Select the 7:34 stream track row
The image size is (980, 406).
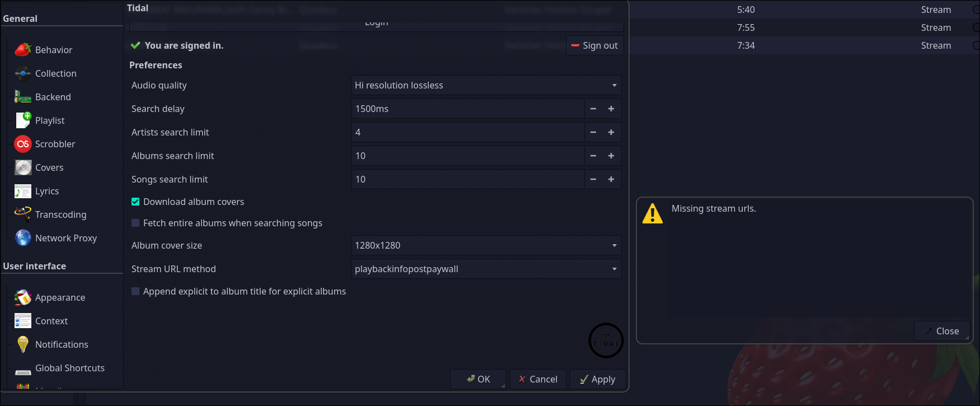tap(806, 45)
